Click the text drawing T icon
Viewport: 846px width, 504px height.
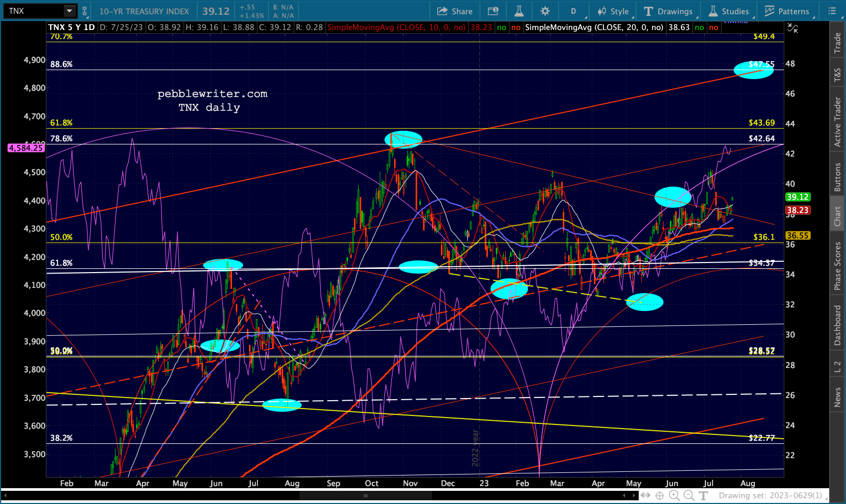click(x=703, y=496)
